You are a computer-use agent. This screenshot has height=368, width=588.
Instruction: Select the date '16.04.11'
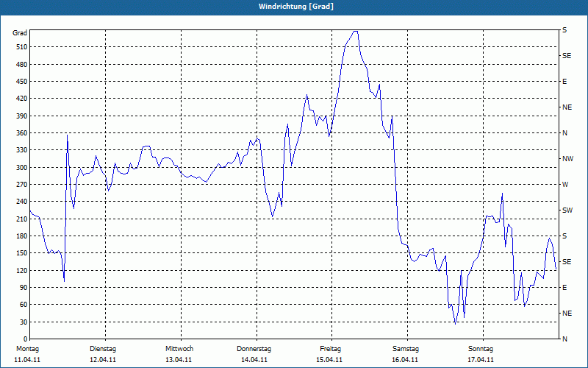tap(405, 360)
